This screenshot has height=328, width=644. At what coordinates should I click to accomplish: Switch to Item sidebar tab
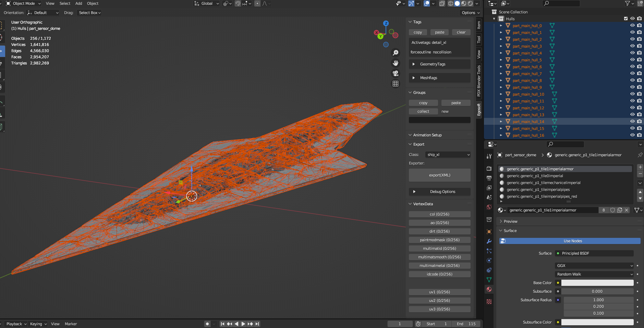pos(479,25)
